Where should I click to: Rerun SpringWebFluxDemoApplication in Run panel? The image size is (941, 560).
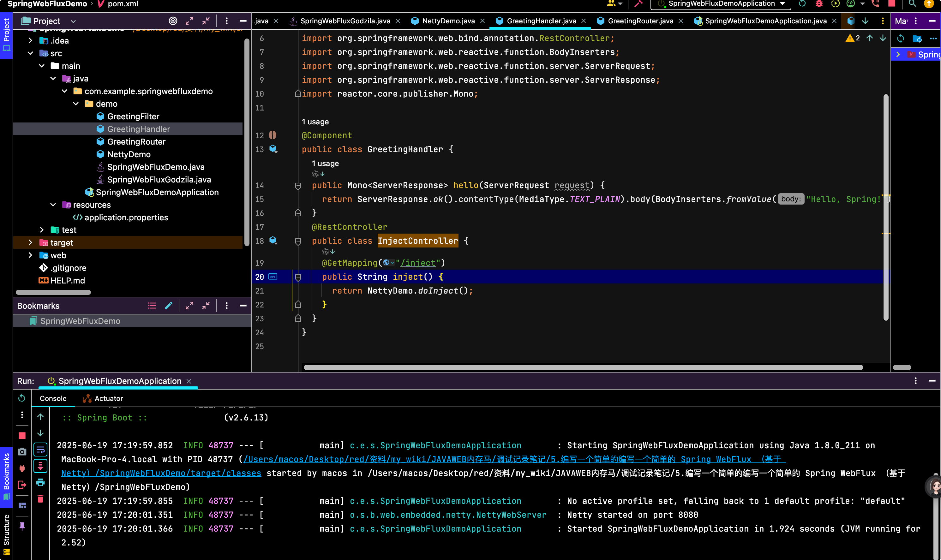22,398
